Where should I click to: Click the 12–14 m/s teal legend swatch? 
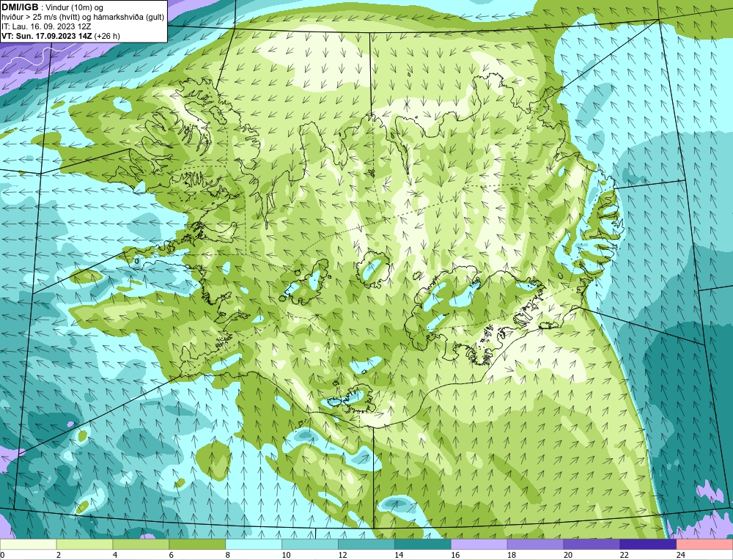pos(366,545)
